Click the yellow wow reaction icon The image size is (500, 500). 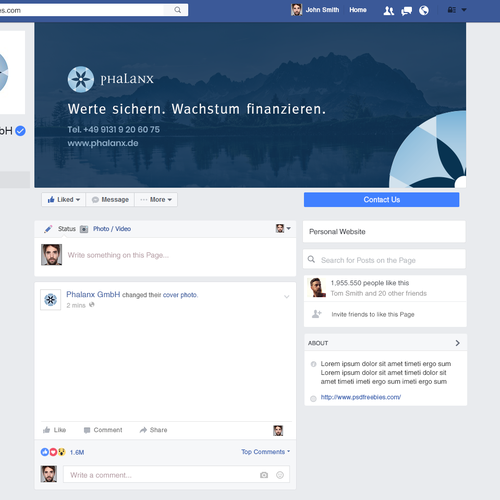coord(61,452)
